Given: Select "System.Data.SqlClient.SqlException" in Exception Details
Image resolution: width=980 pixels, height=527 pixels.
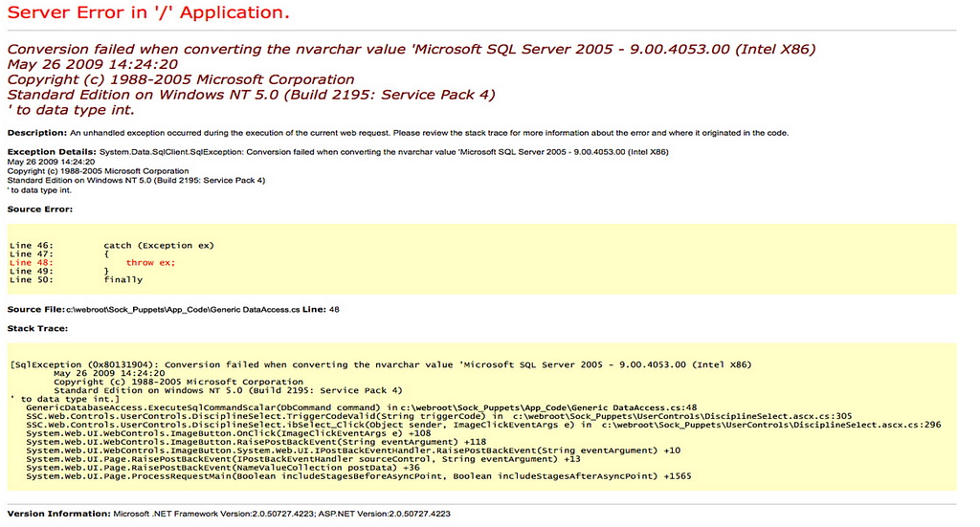Looking at the screenshot, I should (x=171, y=152).
